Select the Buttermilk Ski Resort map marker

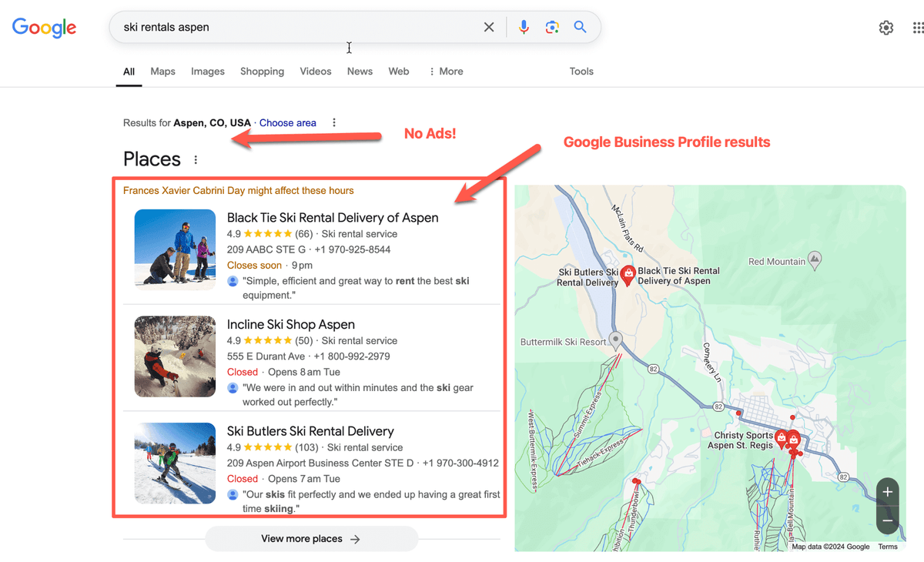click(x=615, y=340)
